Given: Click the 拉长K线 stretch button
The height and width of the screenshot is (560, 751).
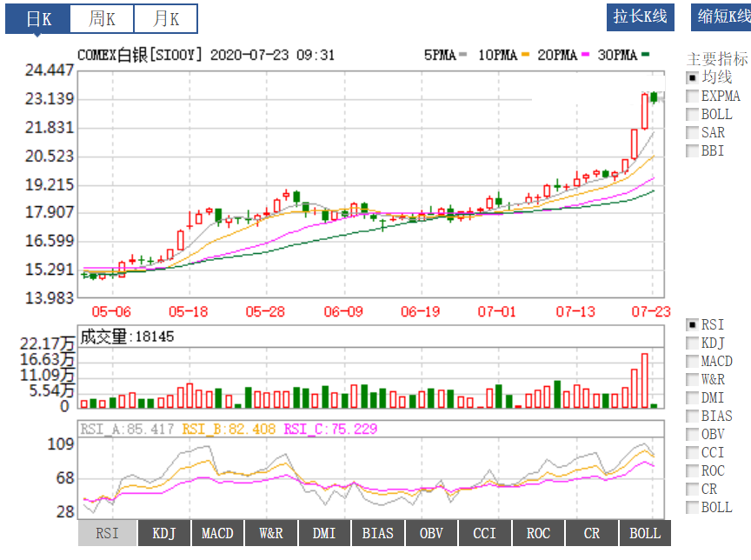Looking at the screenshot, I should [x=640, y=17].
